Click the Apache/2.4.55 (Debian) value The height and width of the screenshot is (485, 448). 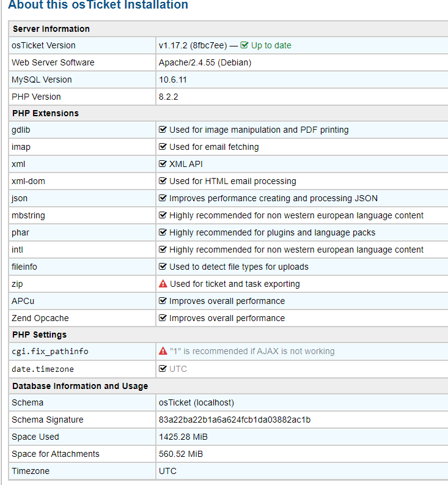click(x=205, y=62)
